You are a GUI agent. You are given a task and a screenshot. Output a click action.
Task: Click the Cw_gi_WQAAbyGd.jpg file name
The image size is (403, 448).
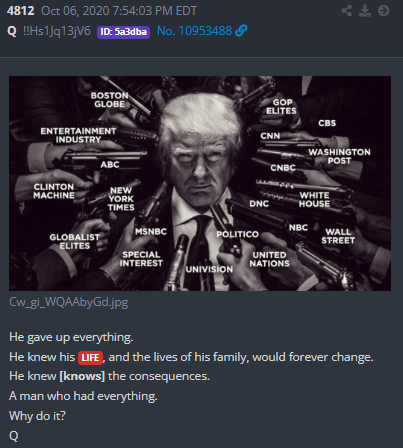[69, 302]
